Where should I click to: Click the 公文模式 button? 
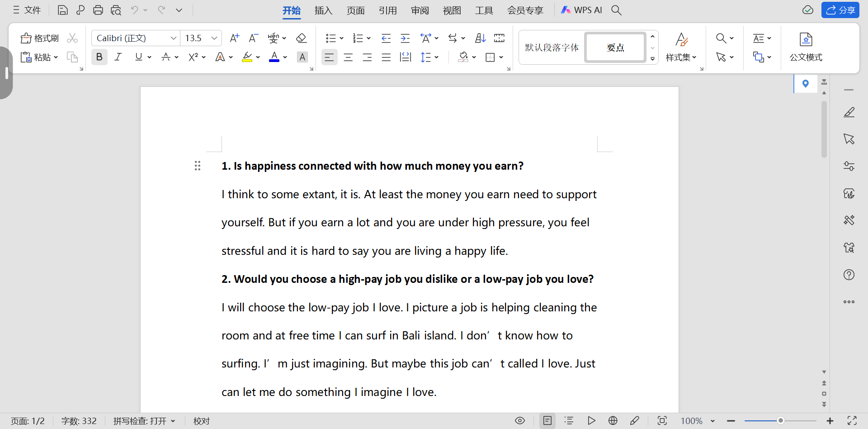[x=806, y=48]
